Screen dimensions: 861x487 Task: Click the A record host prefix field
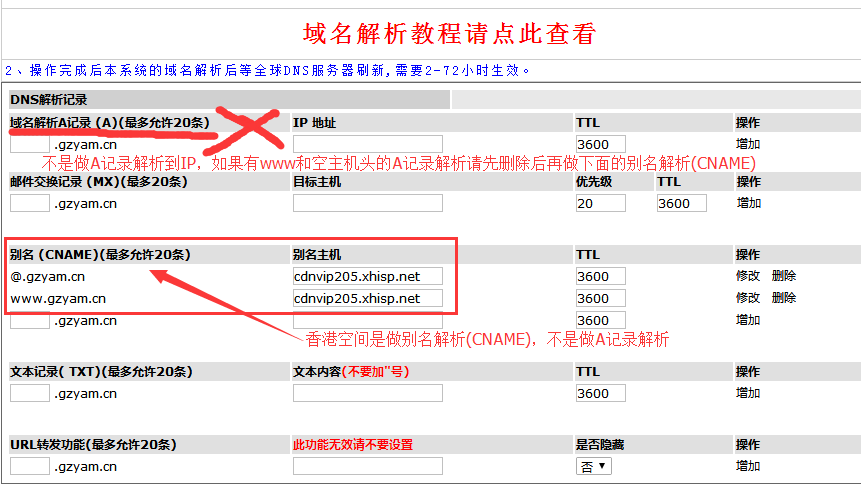pos(29,144)
